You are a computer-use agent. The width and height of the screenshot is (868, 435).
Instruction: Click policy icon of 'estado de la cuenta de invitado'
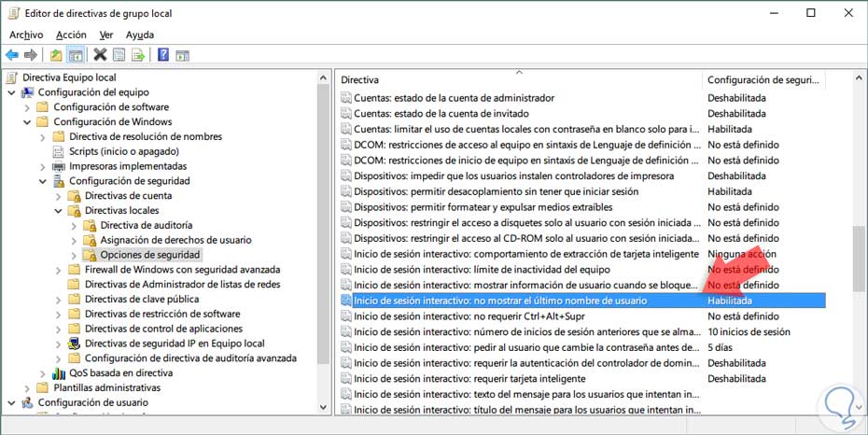coord(346,114)
